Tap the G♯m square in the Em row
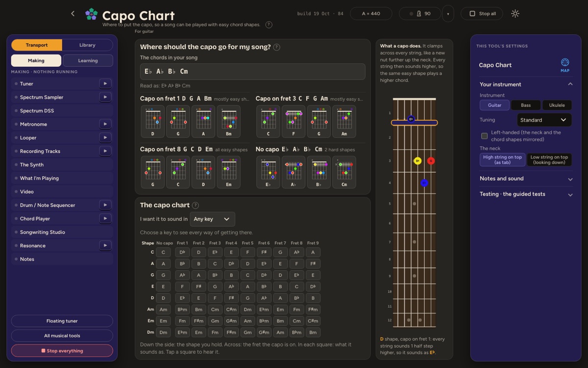The image size is (588, 368). [231, 321]
